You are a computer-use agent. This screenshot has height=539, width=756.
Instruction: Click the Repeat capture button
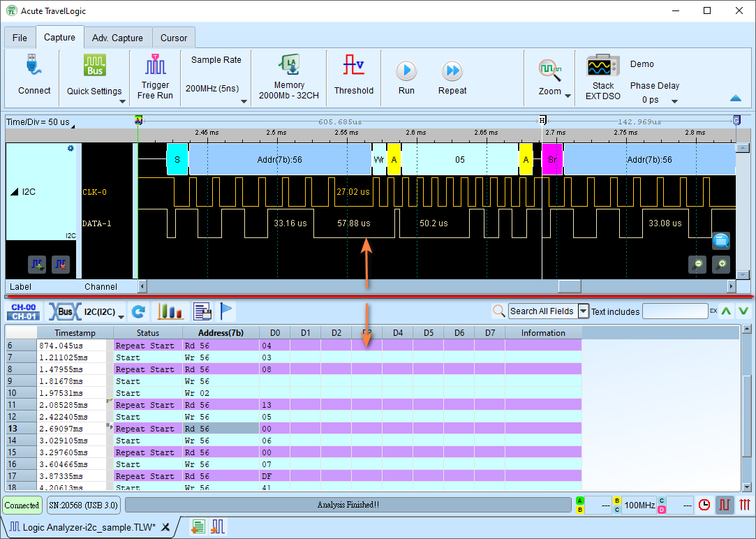pos(452,77)
